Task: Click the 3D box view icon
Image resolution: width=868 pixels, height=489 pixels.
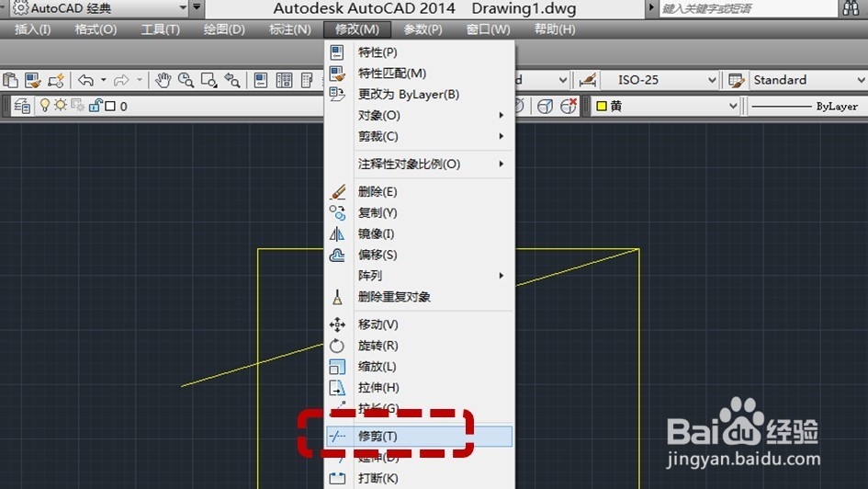Action: (545, 106)
